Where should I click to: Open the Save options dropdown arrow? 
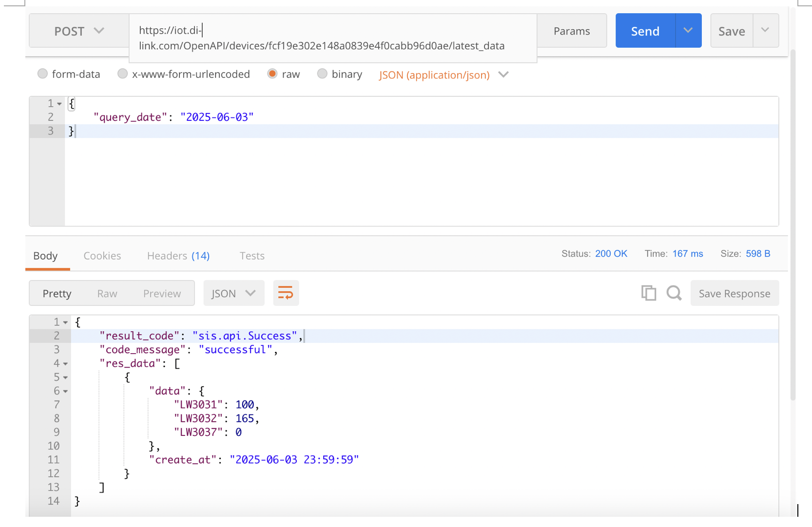pyautogui.click(x=765, y=31)
